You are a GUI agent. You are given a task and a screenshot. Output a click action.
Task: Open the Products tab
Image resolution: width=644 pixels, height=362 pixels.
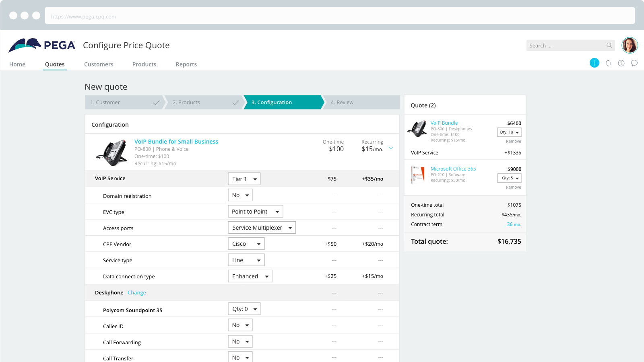(x=144, y=64)
